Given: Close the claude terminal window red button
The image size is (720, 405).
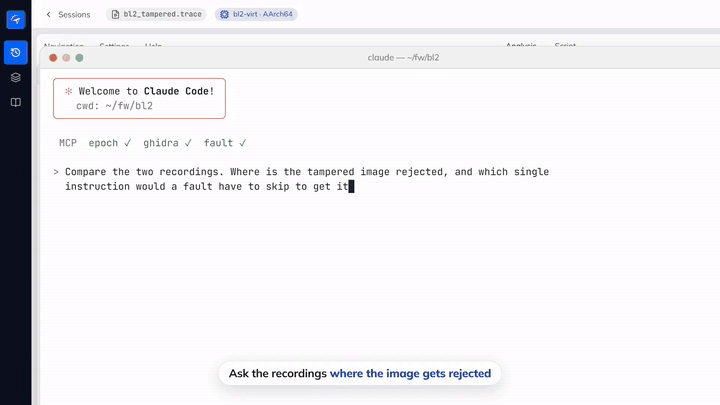Looking at the screenshot, I should click(53, 58).
